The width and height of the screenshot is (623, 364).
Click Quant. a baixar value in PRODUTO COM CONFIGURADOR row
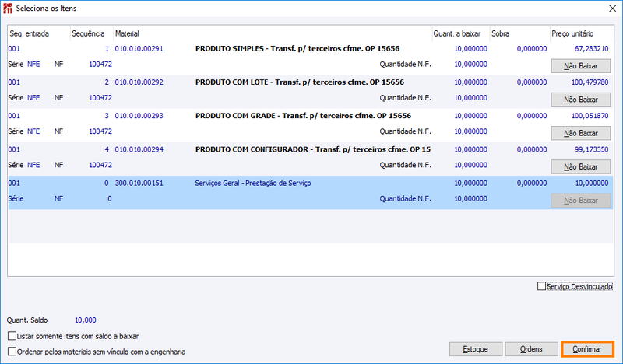pyautogui.click(x=470, y=149)
